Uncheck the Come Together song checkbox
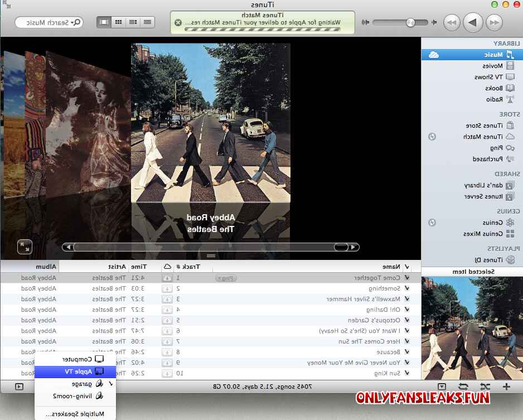523x420 pixels. pos(407,278)
